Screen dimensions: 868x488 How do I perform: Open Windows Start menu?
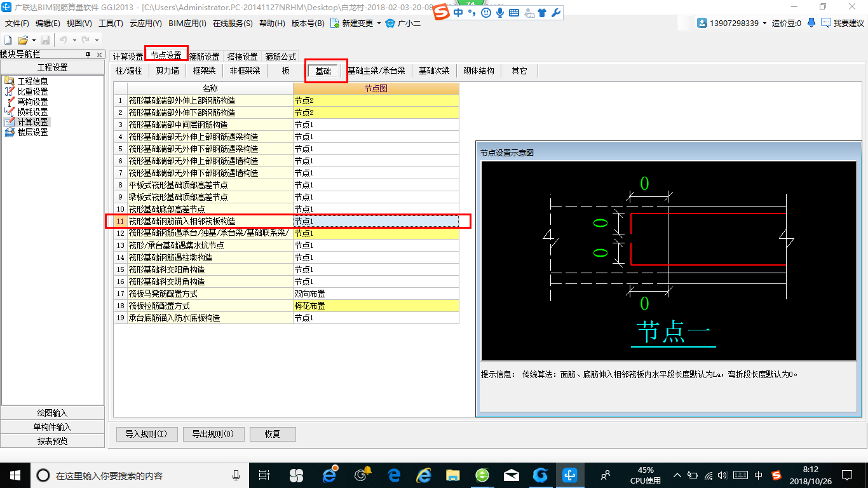pos(15,475)
